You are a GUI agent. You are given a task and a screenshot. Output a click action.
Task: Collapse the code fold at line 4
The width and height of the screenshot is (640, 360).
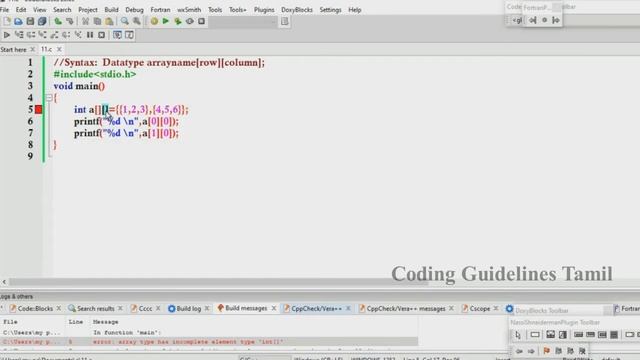(49, 98)
